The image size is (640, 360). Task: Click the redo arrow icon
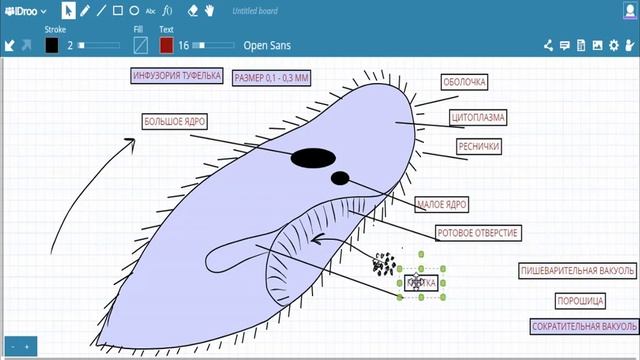tap(26, 45)
